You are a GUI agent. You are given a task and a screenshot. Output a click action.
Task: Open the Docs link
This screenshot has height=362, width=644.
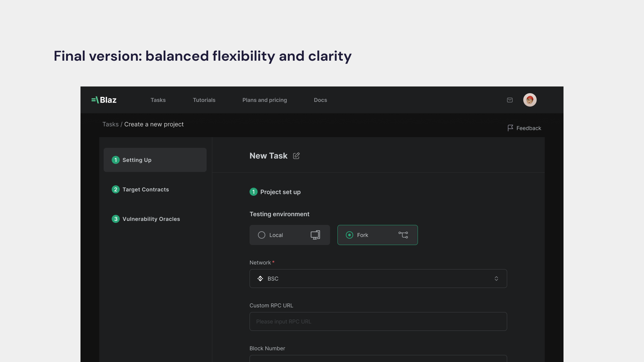tap(320, 100)
